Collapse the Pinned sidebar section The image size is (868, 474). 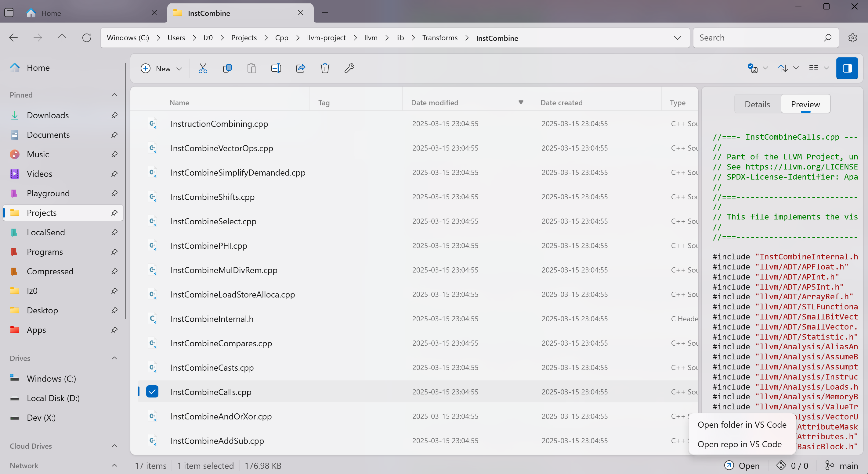[x=114, y=95]
